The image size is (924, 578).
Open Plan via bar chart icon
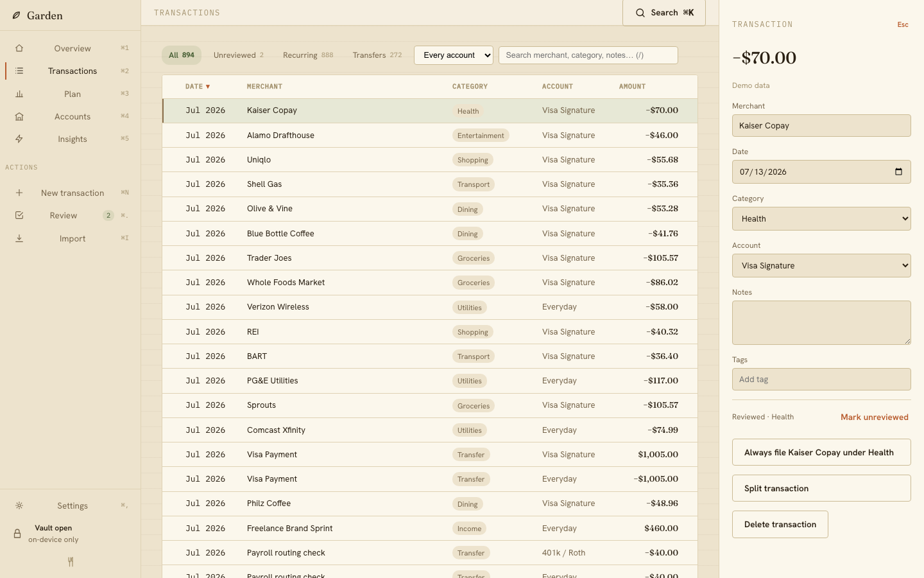click(x=19, y=94)
